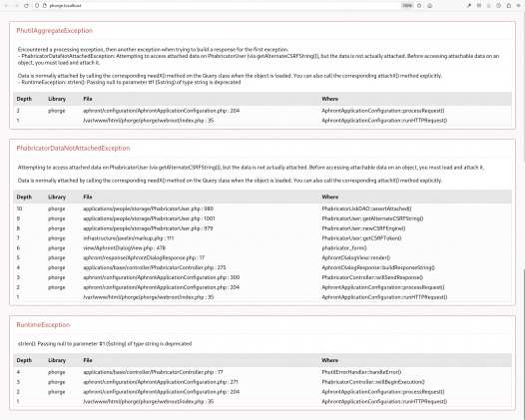Viewport: 525px width, 420px height.
Task: Select the Library header in PhabricatorDataNotAttachedException table
Action: pos(57,197)
